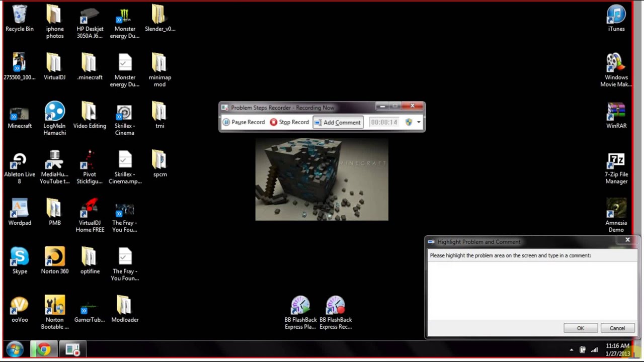This screenshot has width=644, height=362.
Task: Select HP Deskjet 3050A shortcut
Action: [90, 22]
